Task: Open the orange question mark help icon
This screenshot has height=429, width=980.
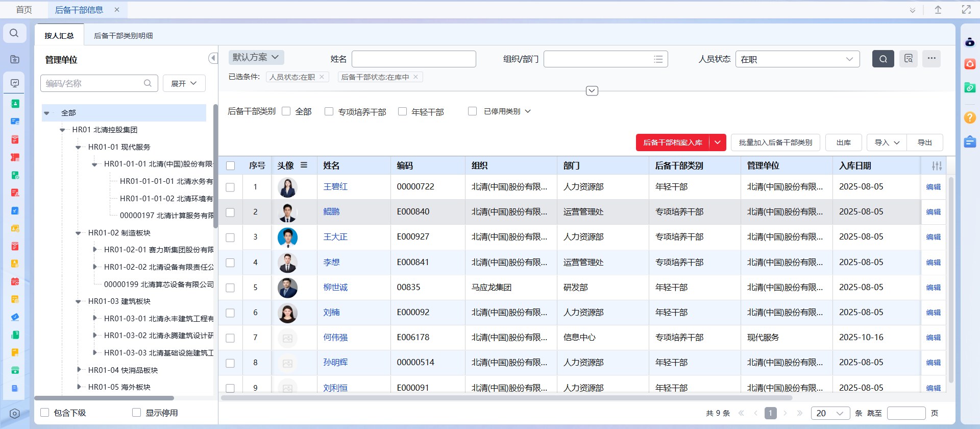Action: click(x=970, y=117)
